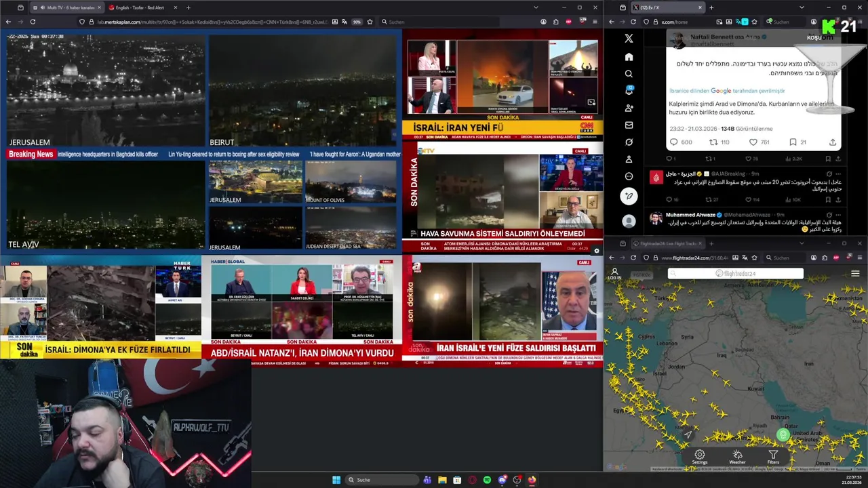This screenshot has width=868, height=488.
Task: Retweet the Naftali Bennett tweet (110)
Action: click(x=719, y=142)
